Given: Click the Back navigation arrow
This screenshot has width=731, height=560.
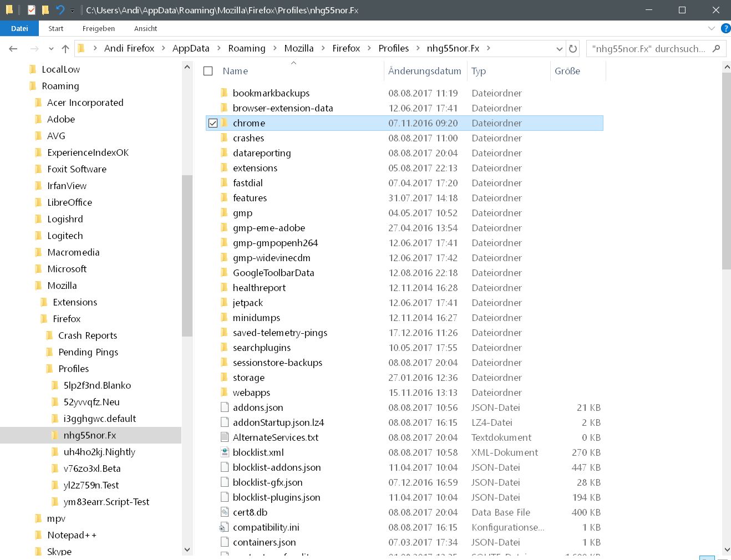Looking at the screenshot, I should (x=13, y=49).
